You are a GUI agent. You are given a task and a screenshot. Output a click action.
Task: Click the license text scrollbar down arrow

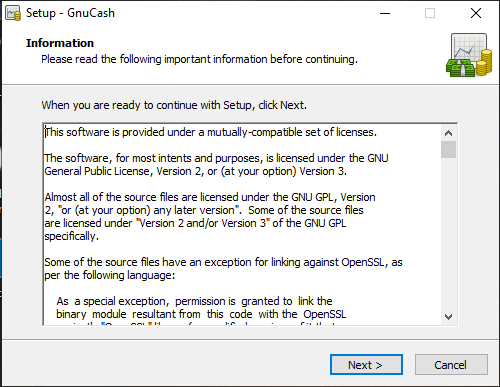[x=448, y=316]
